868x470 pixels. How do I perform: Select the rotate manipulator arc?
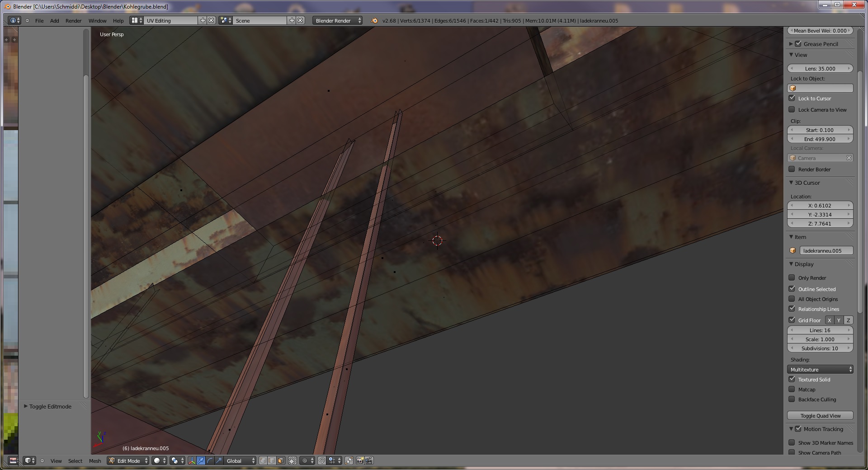[210, 461]
